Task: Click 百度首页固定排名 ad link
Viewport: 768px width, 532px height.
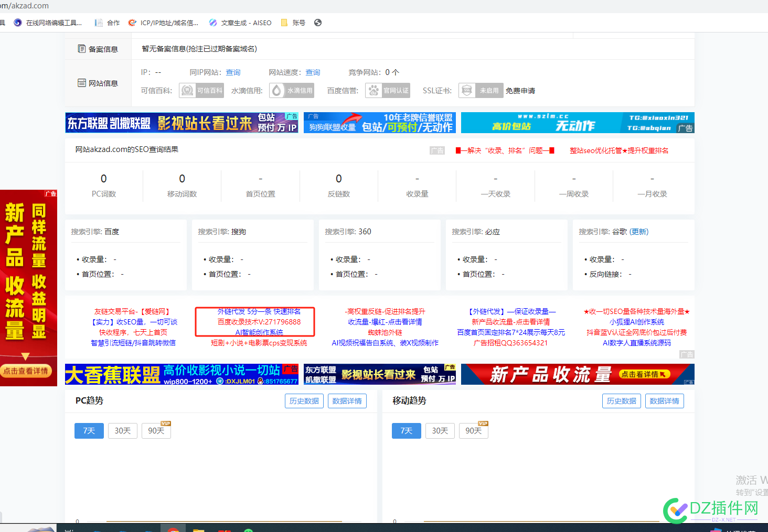Action: point(511,332)
